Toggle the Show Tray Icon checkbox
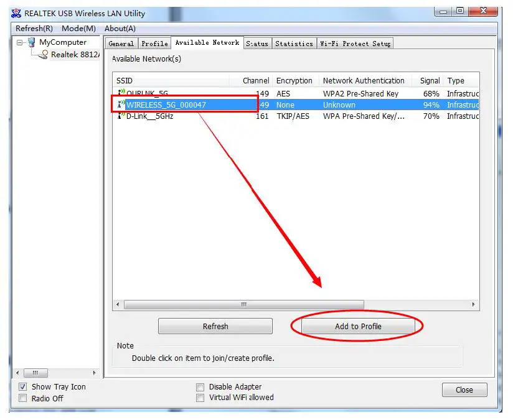513x420 pixels. point(22,386)
